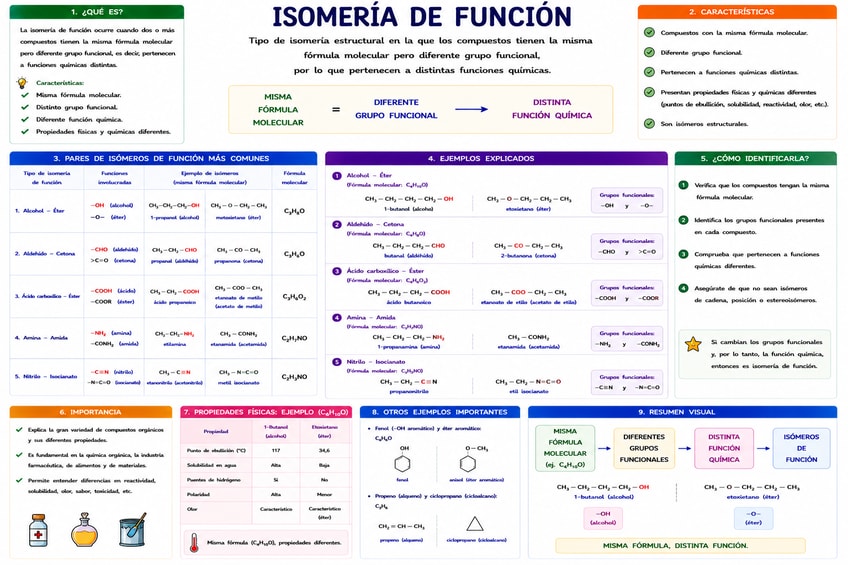
Task: Click the pink '-OH (alcohol)' box
Action: tap(602, 518)
